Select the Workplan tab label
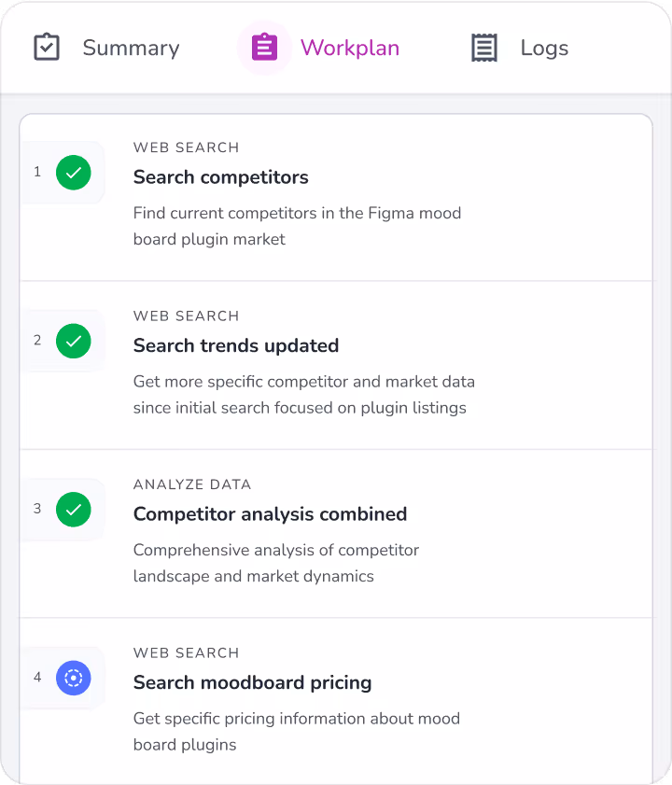672x785 pixels. (349, 48)
